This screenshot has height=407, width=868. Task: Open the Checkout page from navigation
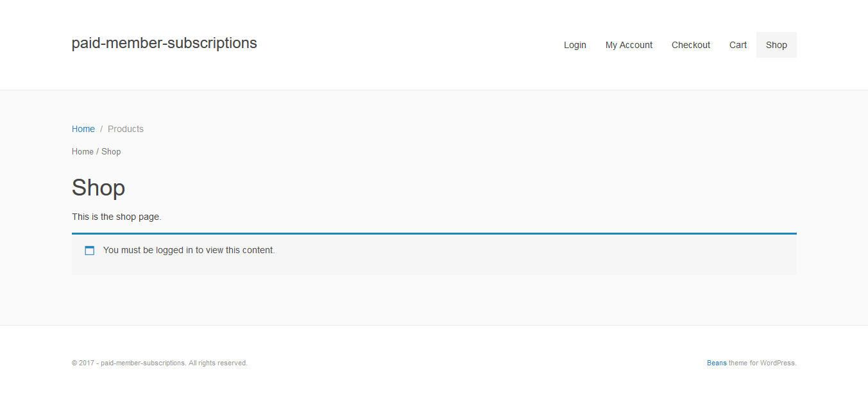point(690,45)
